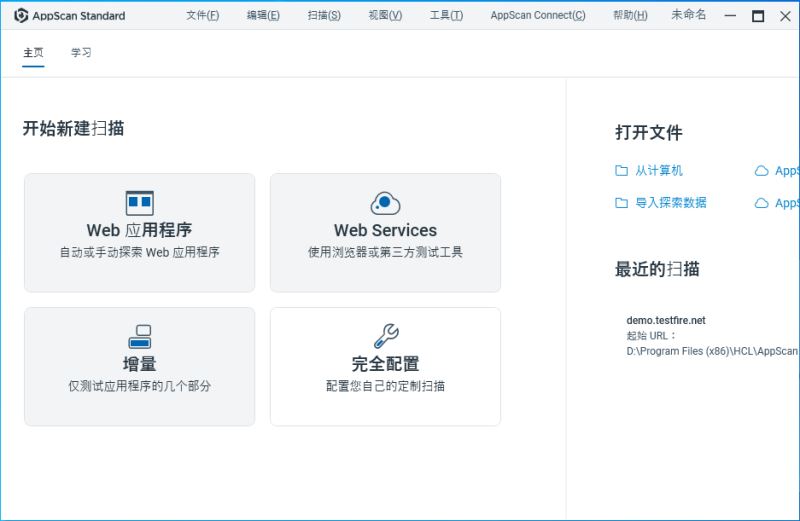Click the 最近的扫描 heading
Image resolution: width=800 pixels, height=521 pixels.
657,269
